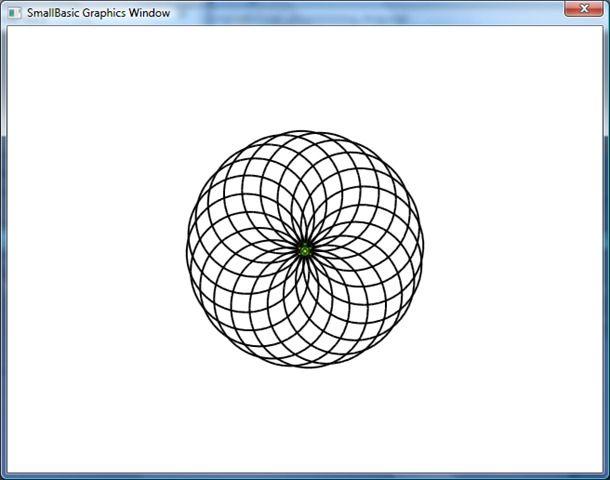Click the rightmost edge of the circle pattern

tap(423, 249)
